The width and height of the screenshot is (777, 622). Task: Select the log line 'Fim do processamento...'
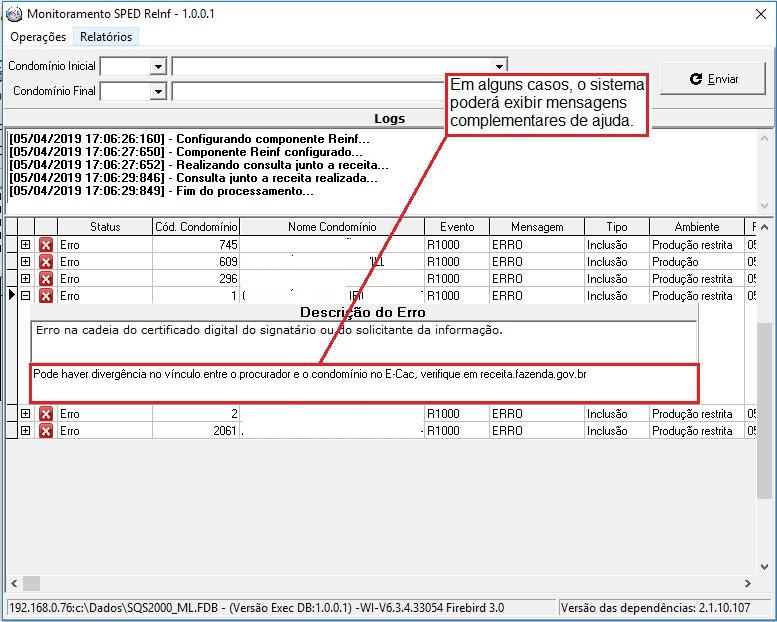[x=161, y=191]
